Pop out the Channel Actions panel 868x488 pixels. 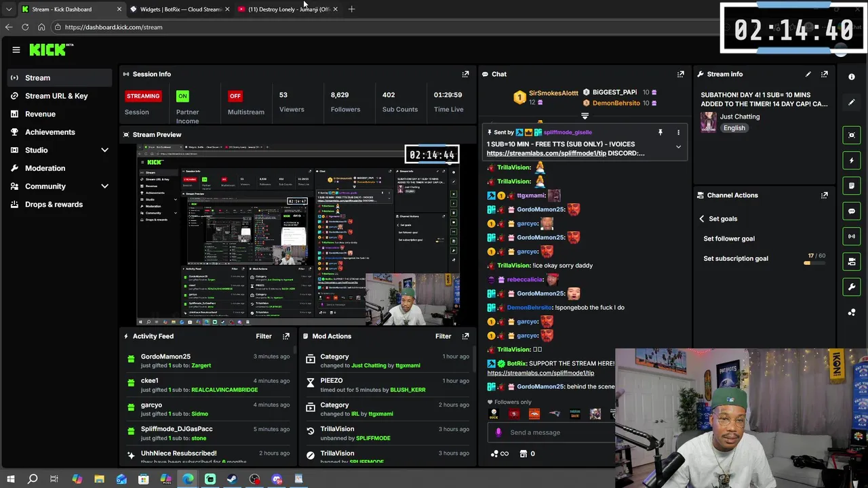click(x=825, y=195)
